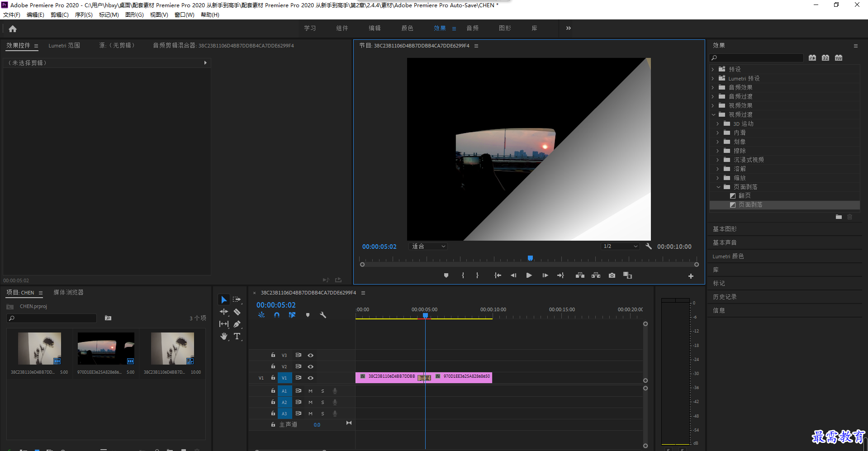Image resolution: width=868 pixels, height=451 pixels.
Task: Toggle V1 track output eye
Action: (x=310, y=378)
